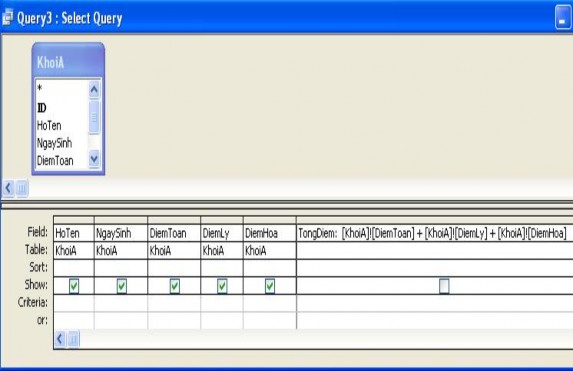Select HoTen in the KhoiA field list
Image resolution: width=573 pixels, height=371 pixels.
pos(49,125)
